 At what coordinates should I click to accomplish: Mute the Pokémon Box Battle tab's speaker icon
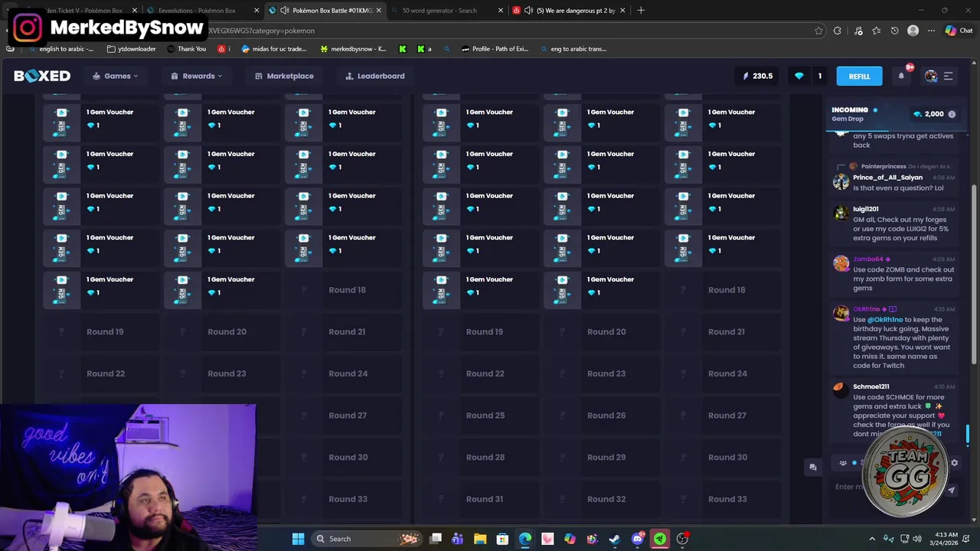tap(285, 11)
